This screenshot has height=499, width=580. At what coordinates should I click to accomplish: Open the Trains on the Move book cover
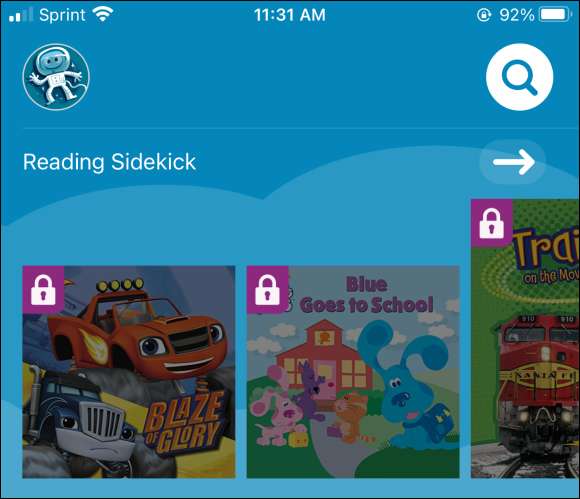tap(525, 338)
